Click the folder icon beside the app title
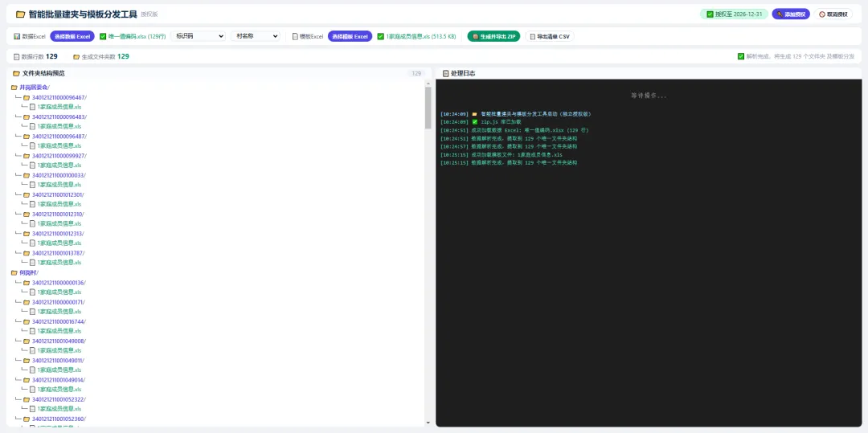Screen dimensions: 868x433 click(x=20, y=14)
